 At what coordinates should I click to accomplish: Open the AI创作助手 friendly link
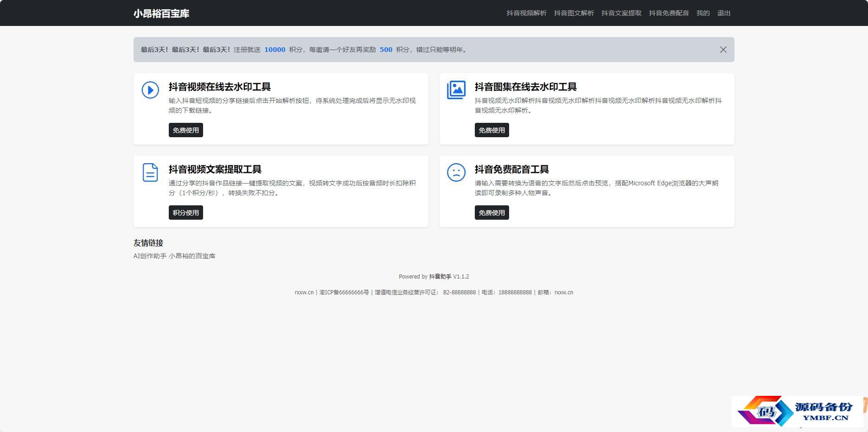click(x=150, y=256)
